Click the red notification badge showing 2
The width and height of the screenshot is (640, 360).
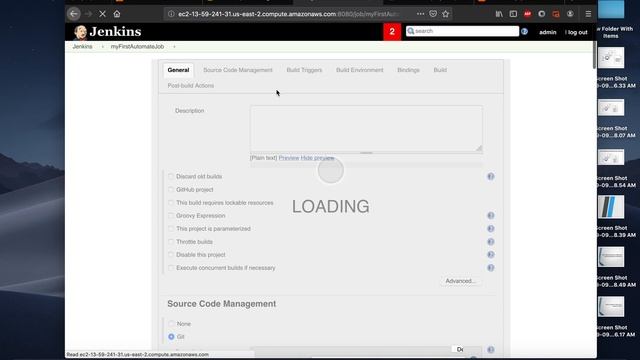tap(392, 31)
